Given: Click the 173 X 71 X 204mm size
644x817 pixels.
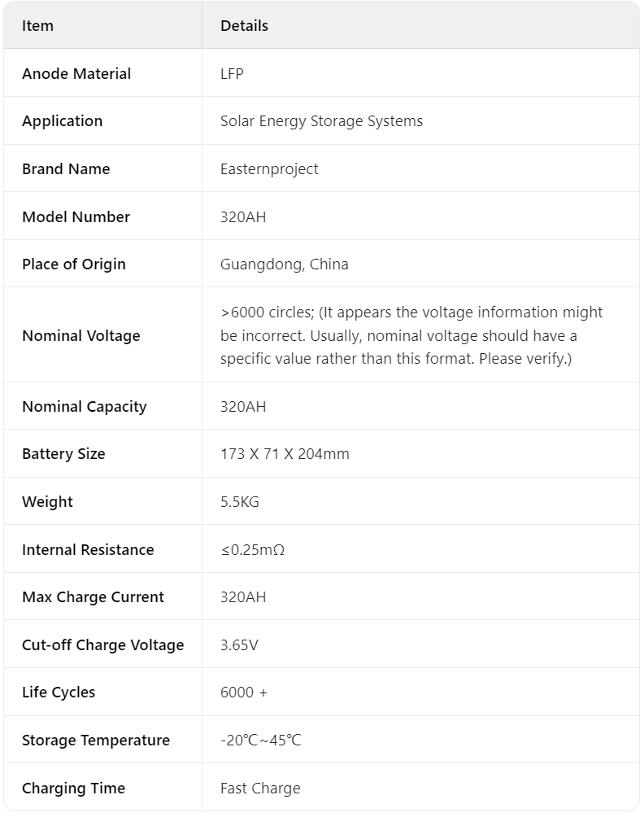Looking at the screenshot, I should [285, 454].
